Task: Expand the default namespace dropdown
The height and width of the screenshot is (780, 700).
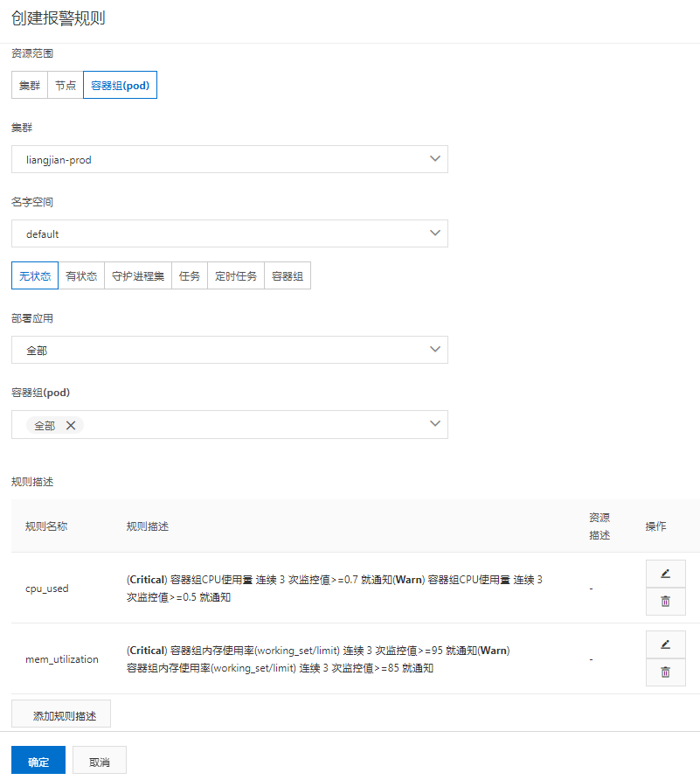Action: point(230,233)
